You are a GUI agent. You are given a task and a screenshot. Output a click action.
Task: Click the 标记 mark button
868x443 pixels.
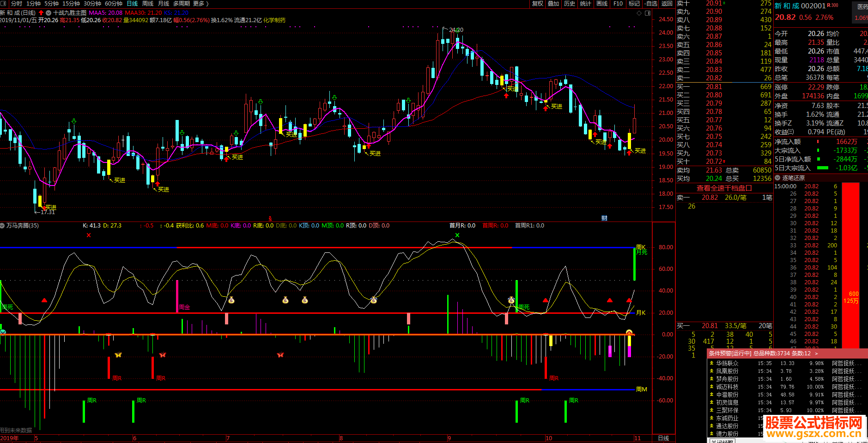pos(634,4)
